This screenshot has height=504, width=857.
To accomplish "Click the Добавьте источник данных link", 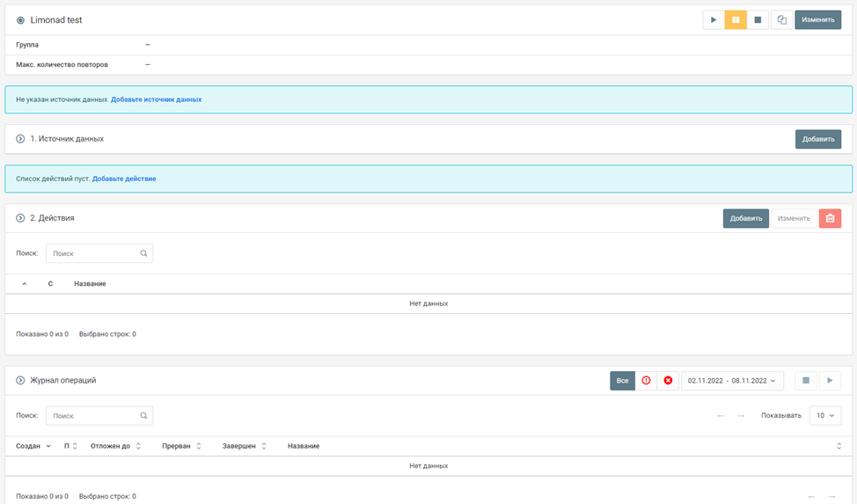I will tap(156, 99).
